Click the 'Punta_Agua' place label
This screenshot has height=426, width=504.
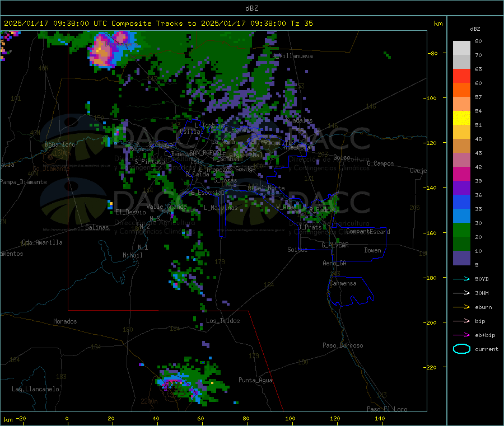[255, 380]
